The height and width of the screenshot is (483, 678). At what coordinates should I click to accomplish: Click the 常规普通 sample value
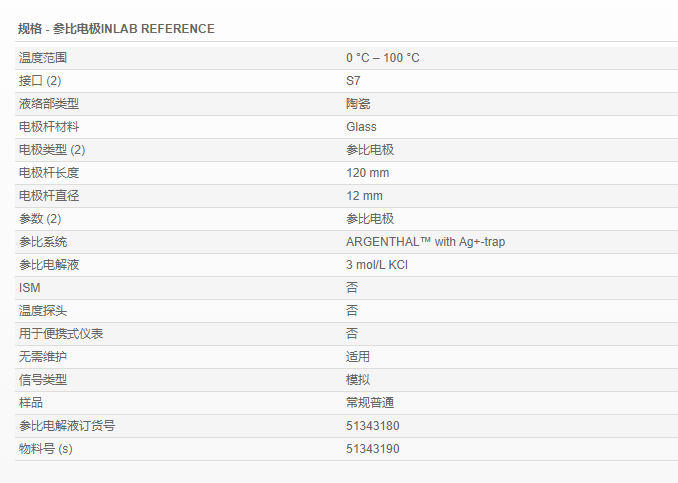[370, 403]
